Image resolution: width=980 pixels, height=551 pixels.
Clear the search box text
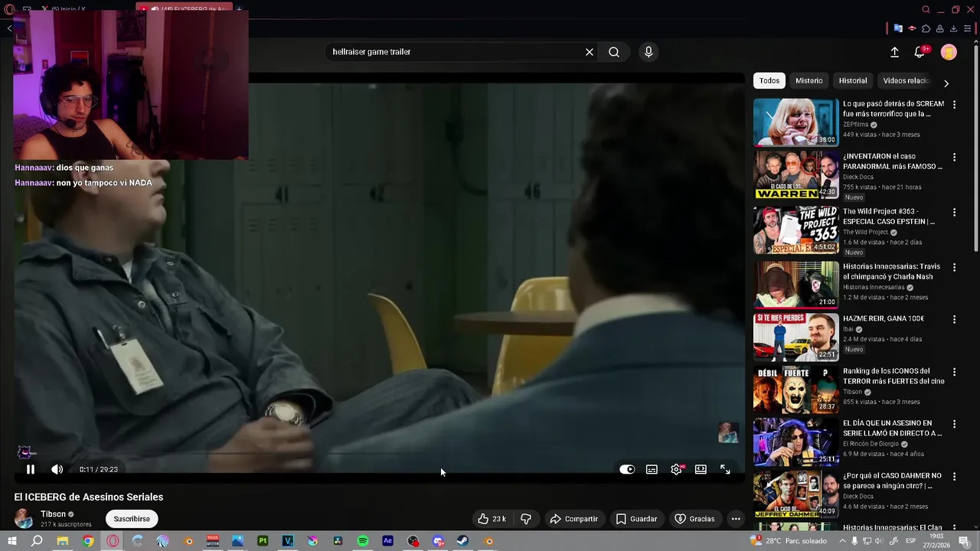point(590,52)
